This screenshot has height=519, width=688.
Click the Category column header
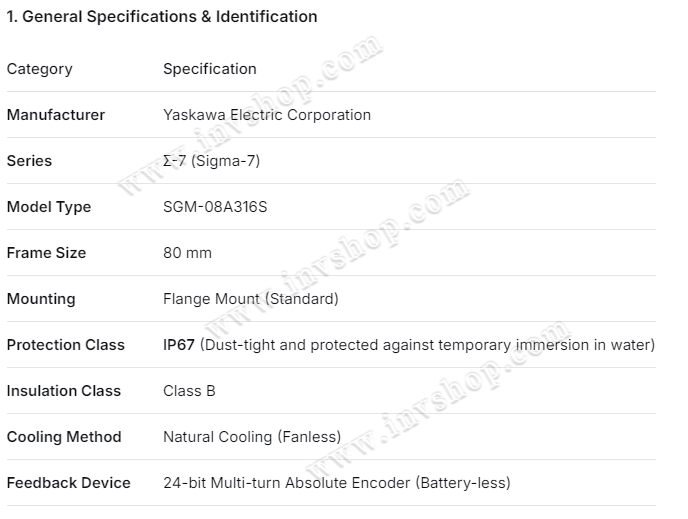coord(40,69)
